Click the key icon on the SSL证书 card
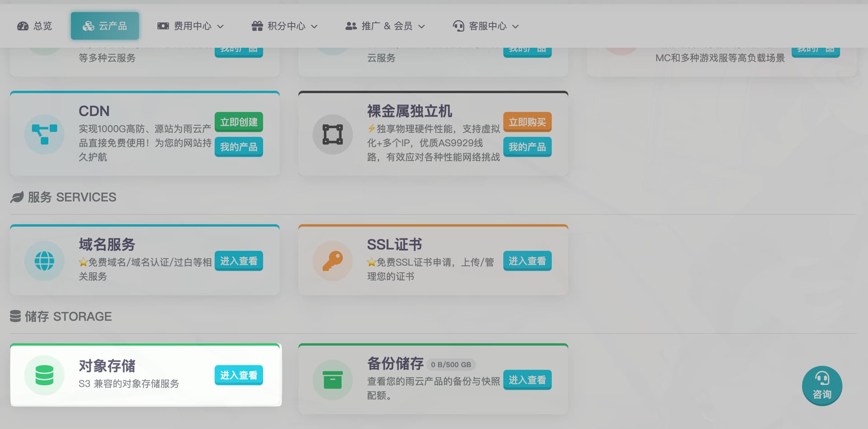Screen dimensions: 868x429 (333, 261)
